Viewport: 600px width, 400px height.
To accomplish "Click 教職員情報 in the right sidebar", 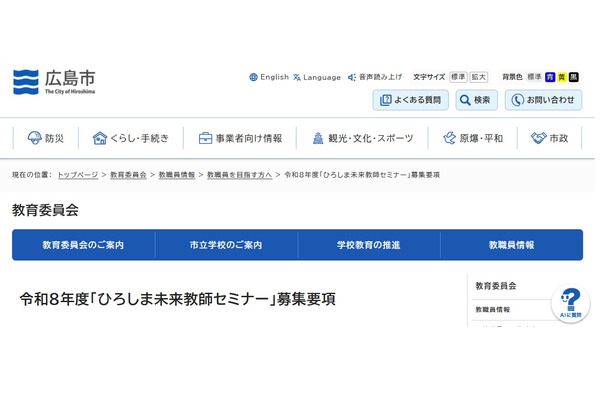I will click(x=492, y=310).
